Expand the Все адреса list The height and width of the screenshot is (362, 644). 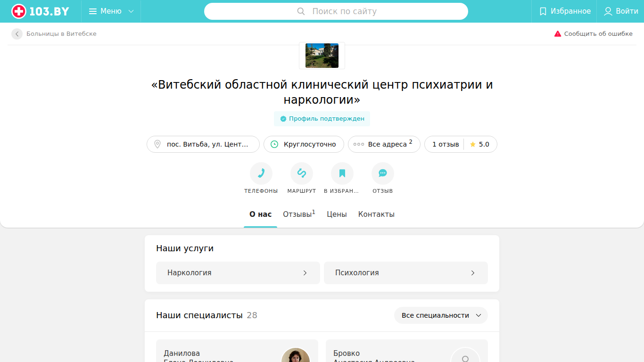(x=384, y=144)
